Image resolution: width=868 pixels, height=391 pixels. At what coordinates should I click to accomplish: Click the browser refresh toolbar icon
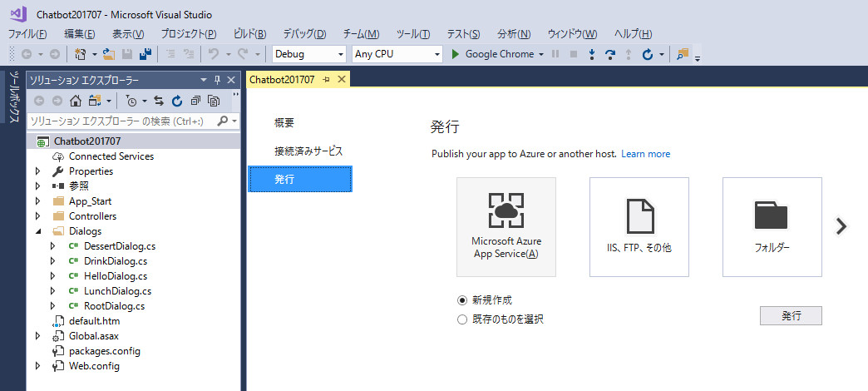click(x=647, y=54)
